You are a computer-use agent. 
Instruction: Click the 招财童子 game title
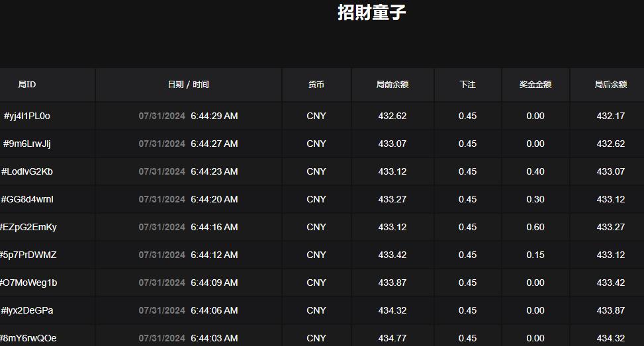coord(371,12)
